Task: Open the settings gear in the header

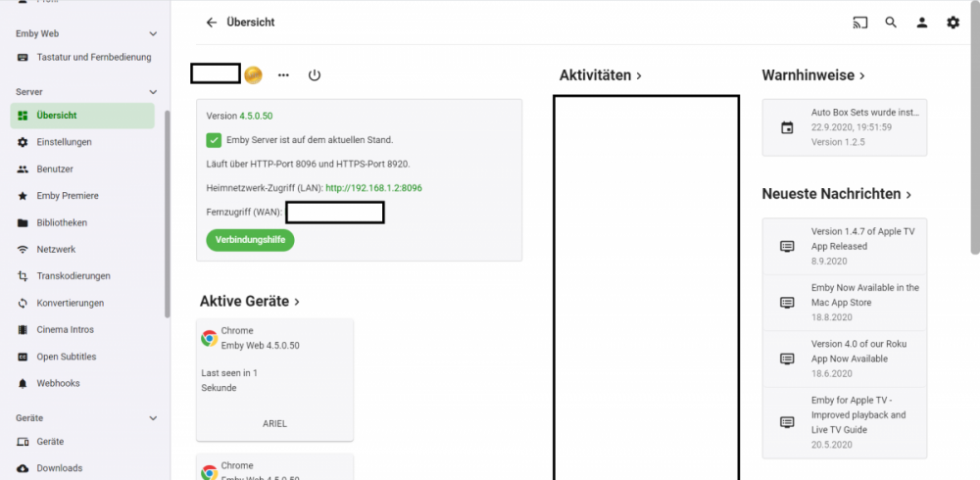Action: 953,23
